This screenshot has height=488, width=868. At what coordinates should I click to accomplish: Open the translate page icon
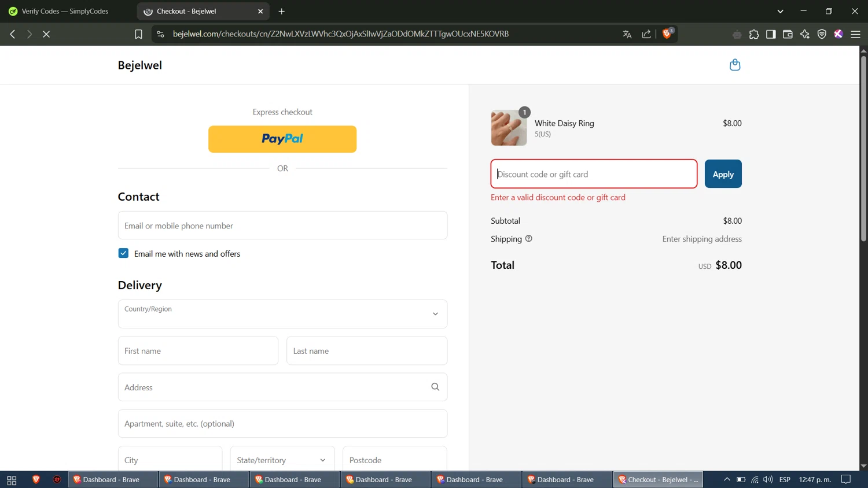click(x=627, y=34)
